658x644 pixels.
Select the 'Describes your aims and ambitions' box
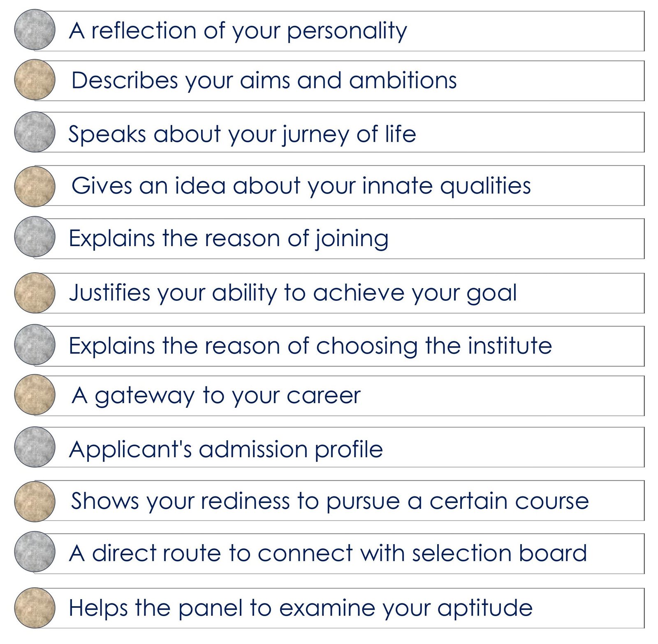(x=339, y=81)
